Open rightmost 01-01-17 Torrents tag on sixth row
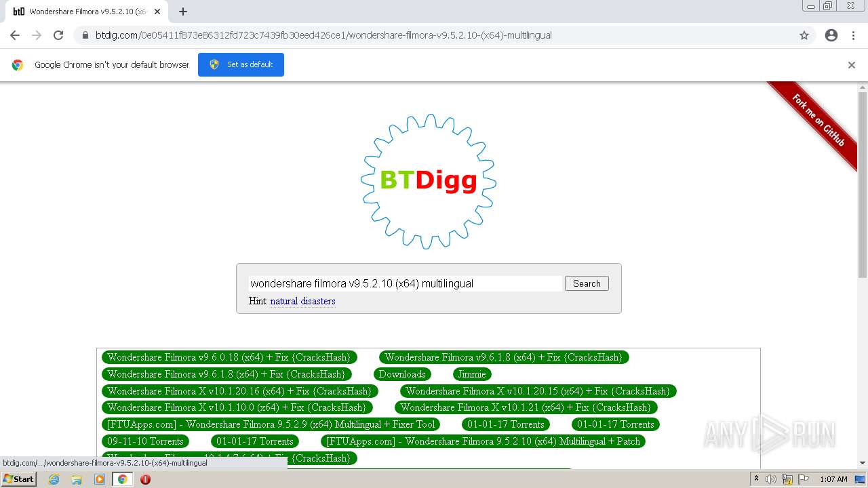Image resolution: width=868 pixels, height=488 pixels. [x=616, y=424]
